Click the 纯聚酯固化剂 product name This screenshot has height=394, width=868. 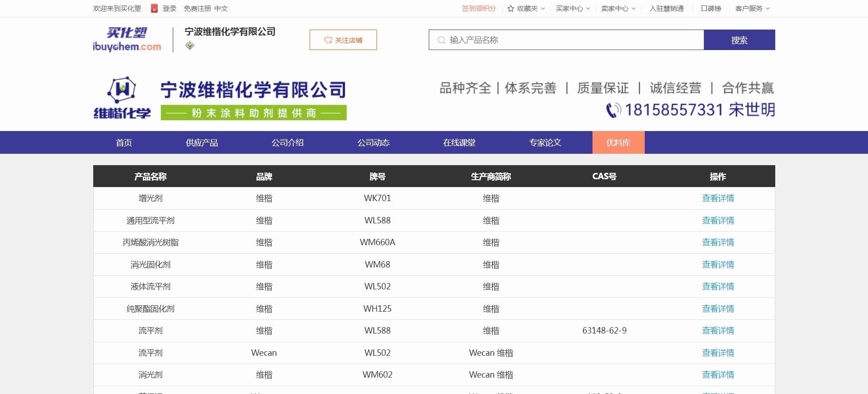[x=151, y=309]
